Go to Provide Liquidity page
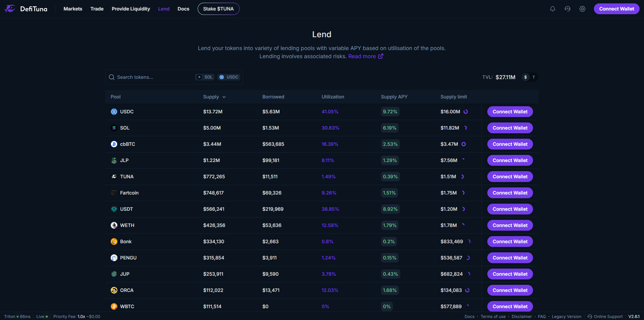Image resolution: width=644 pixels, height=320 pixels. tap(131, 9)
